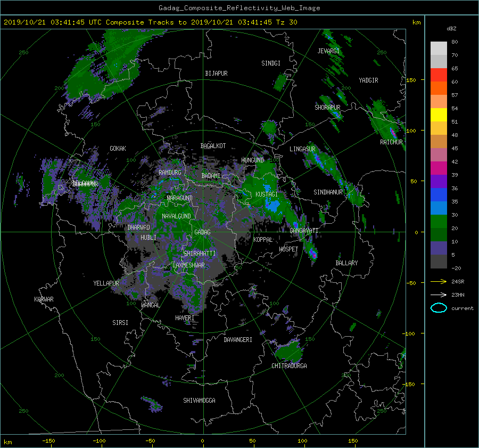
Task: Click the HANGAL city label
Action: [x=150, y=305]
